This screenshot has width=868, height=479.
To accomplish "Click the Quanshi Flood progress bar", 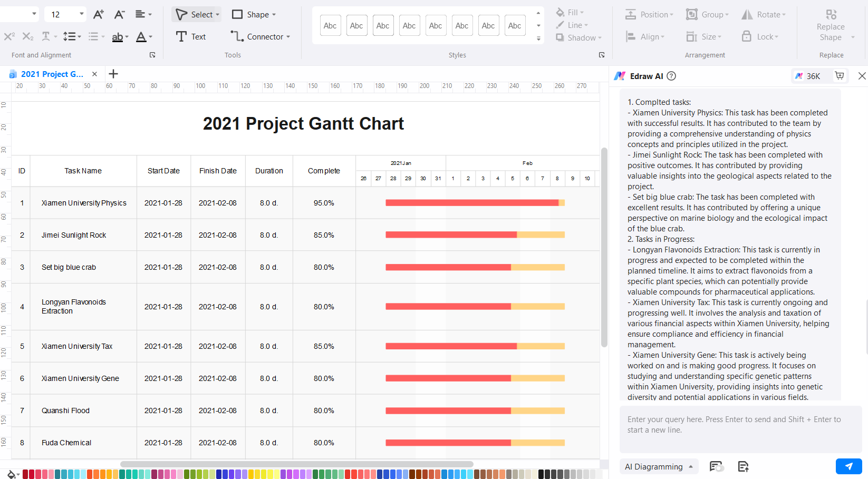I will tap(475, 410).
